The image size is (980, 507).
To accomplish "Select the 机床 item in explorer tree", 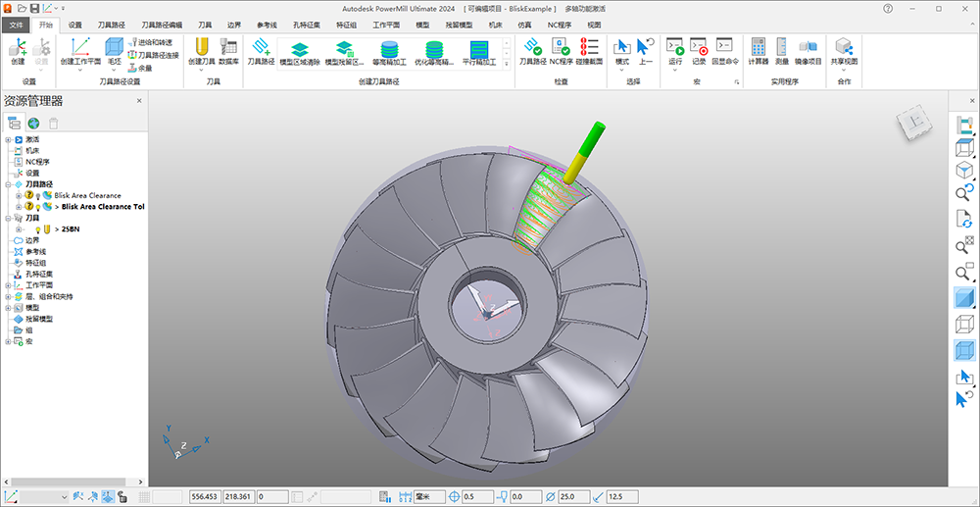I will (32, 151).
